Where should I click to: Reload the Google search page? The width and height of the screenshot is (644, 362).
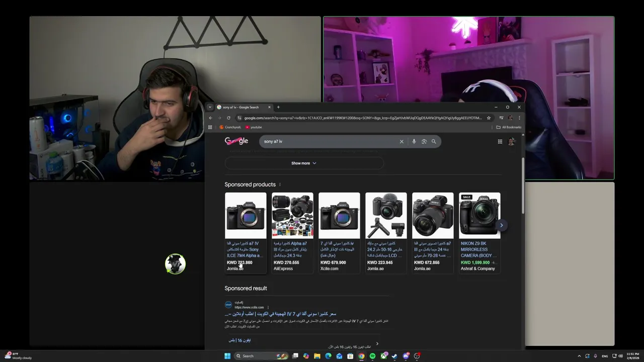pos(228,118)
